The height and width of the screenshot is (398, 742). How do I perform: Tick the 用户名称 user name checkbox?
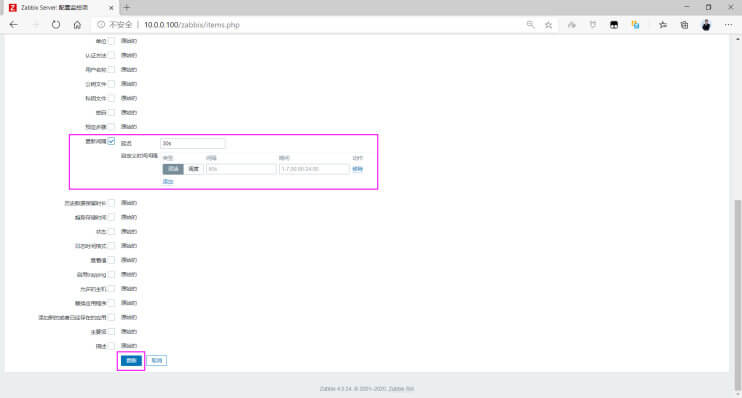click(x=111, y=70)
